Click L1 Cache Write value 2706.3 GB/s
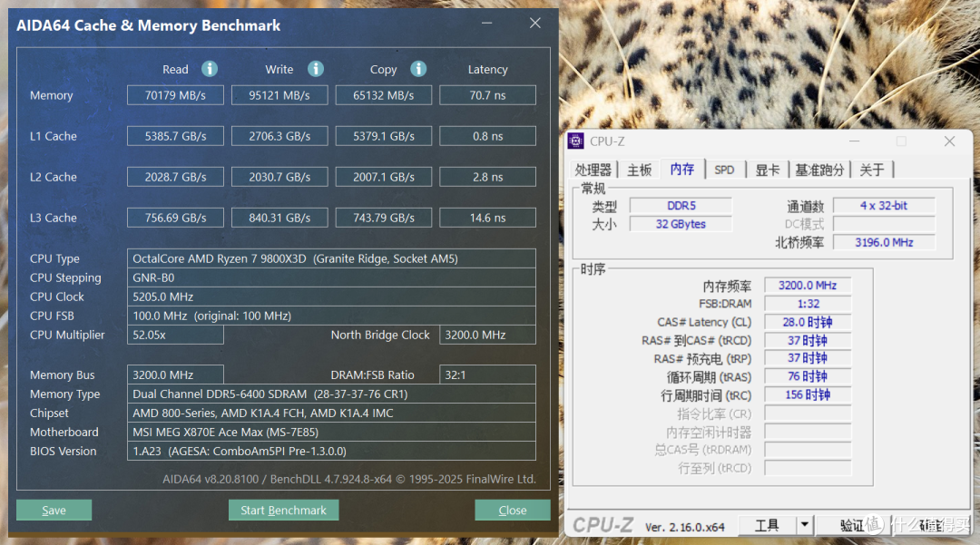 (279, 136)
